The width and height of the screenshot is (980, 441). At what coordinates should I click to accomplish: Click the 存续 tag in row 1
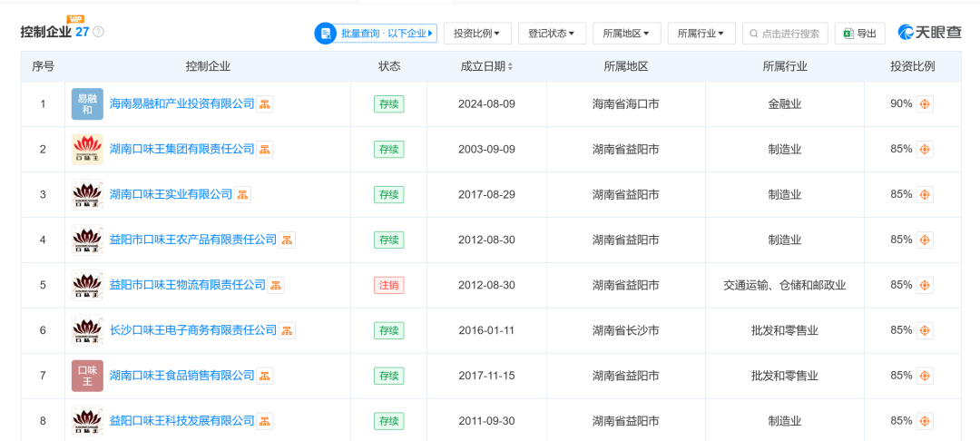388,104
